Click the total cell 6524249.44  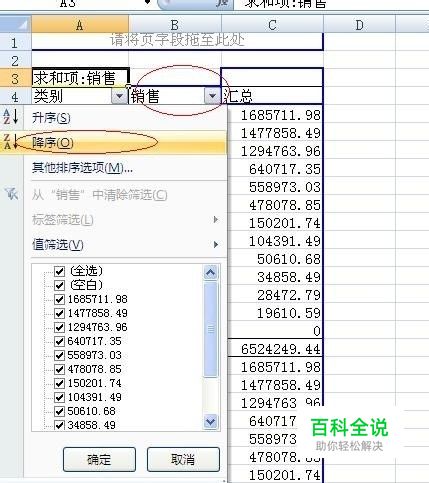coord(275,349)
